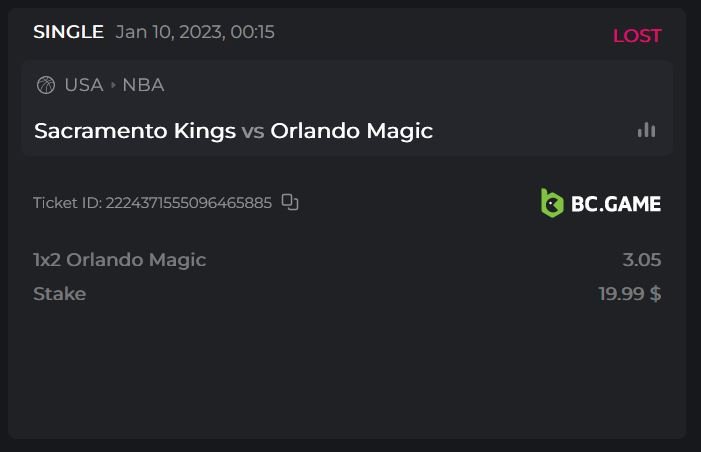The height and width of the screenshot is (452, 701).
Task: Click the Jan 10, 2023 date text
Action: pos(195,32)
